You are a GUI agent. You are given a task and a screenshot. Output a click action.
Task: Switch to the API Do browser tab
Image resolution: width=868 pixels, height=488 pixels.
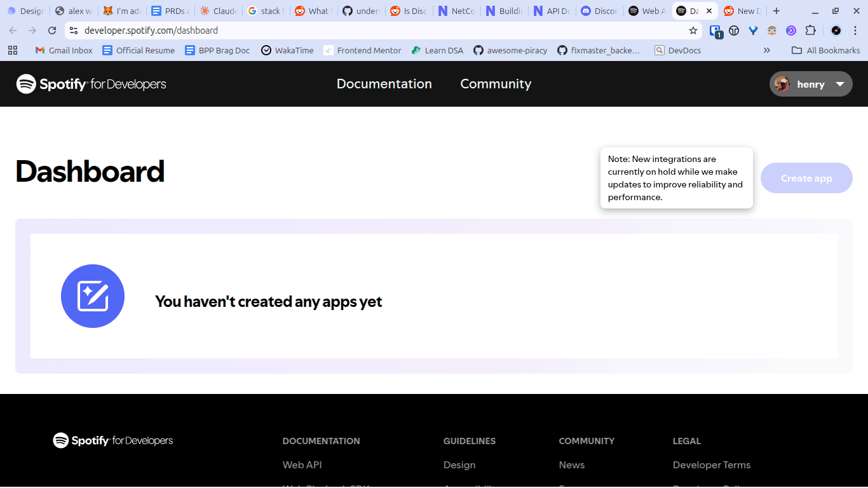coord(553,11)
